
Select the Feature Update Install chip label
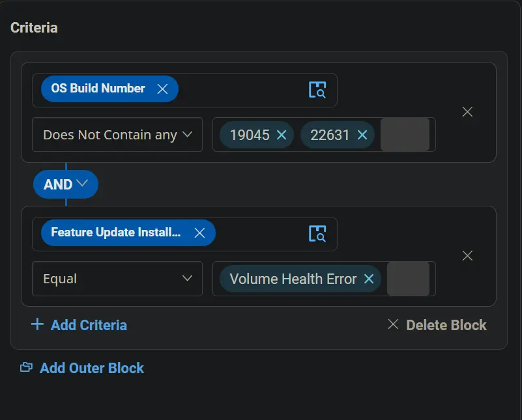tap(115, 232)
